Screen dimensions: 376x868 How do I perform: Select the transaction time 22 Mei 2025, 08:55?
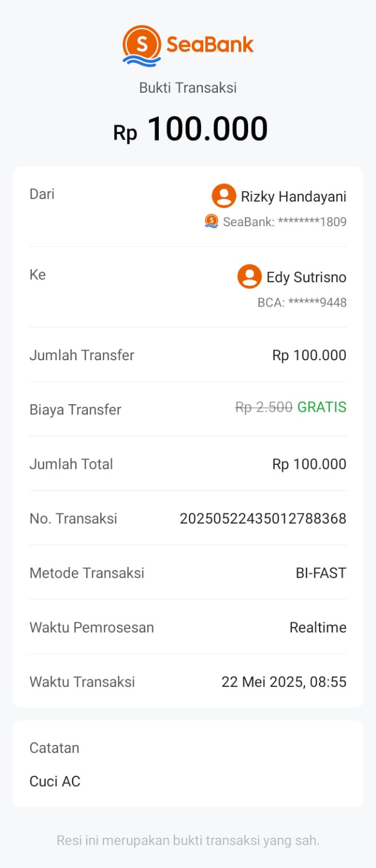click(x=284, y=682)
